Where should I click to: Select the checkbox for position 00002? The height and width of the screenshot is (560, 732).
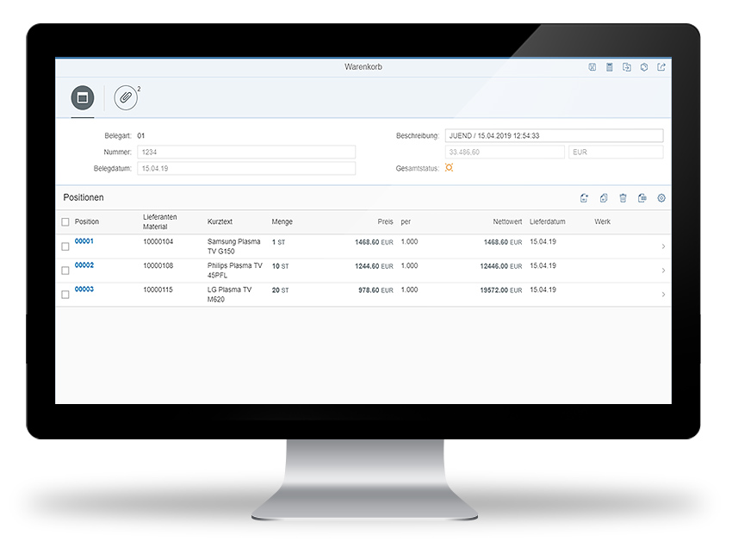(x=65, y=271)
